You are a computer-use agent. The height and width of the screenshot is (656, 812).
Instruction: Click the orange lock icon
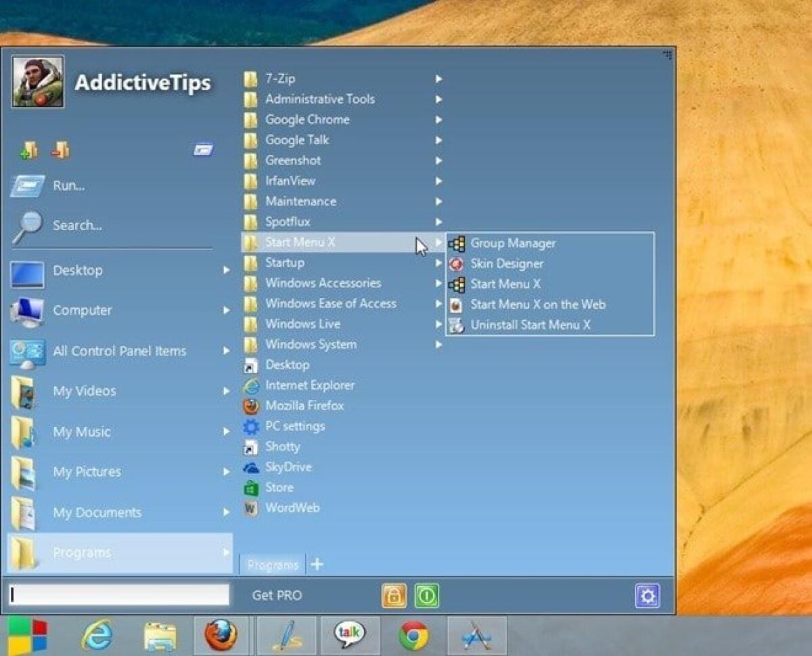[393, 596]
